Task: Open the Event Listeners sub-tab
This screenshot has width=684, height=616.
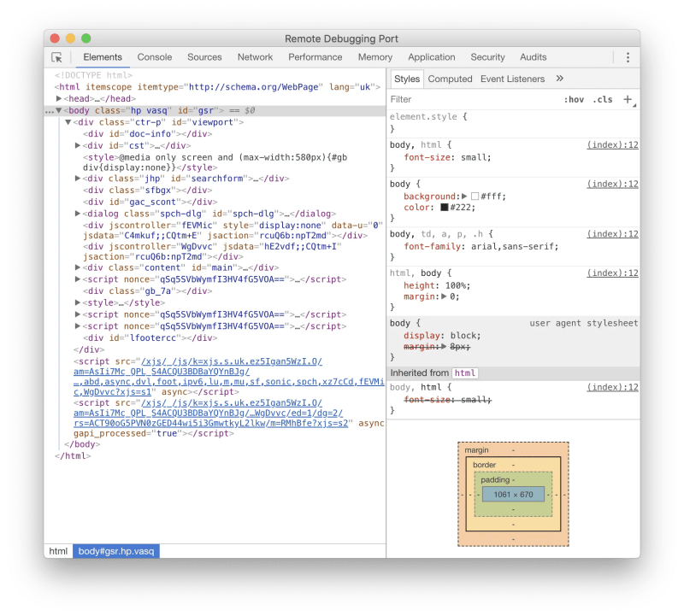Action: pos(512,79)
